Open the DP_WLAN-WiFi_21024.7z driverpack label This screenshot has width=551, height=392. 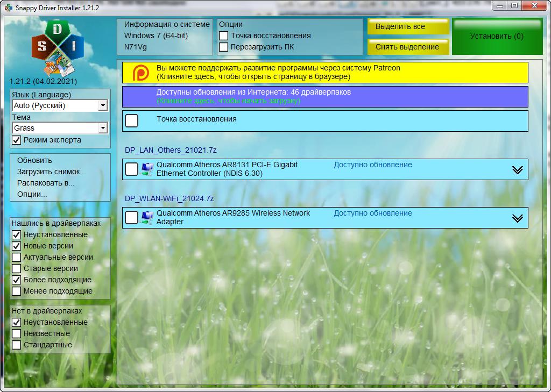pos(169,198)
